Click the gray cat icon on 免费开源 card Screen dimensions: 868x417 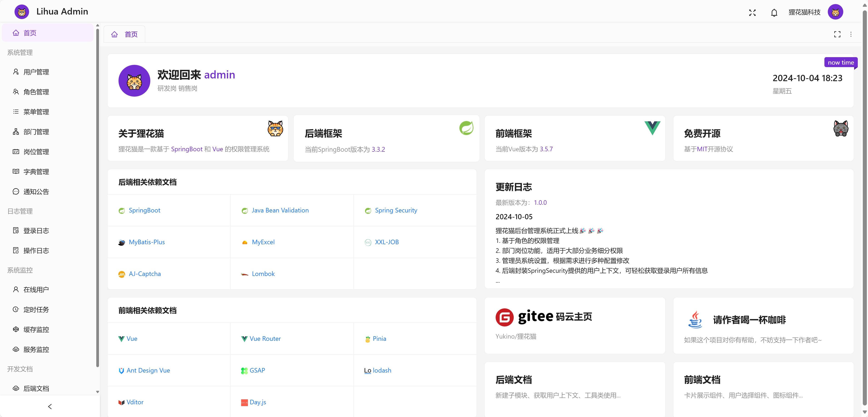(840, 129)
